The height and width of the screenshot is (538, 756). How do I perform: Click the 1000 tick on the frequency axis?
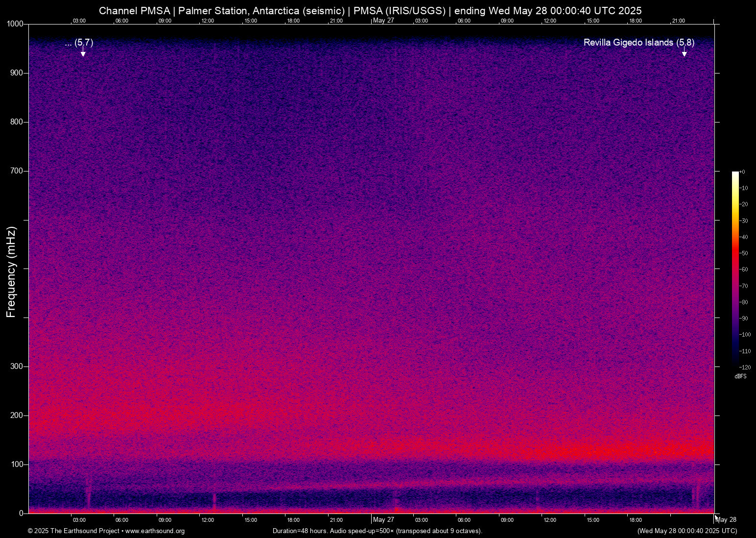click(x=15, y=24)
